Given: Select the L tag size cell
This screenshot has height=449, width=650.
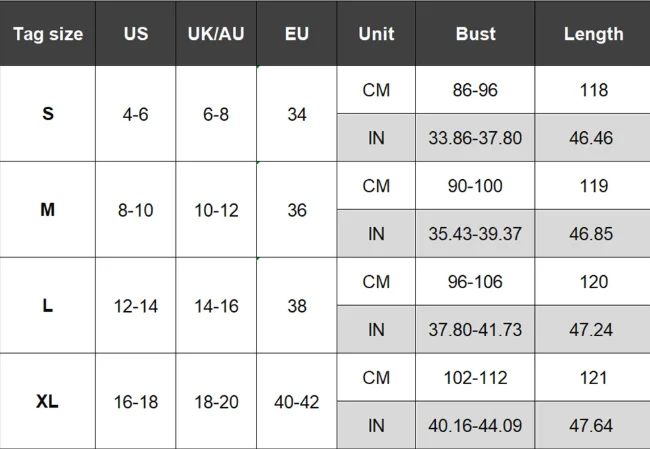Looking at the screenshot, I should coord(48,306).
